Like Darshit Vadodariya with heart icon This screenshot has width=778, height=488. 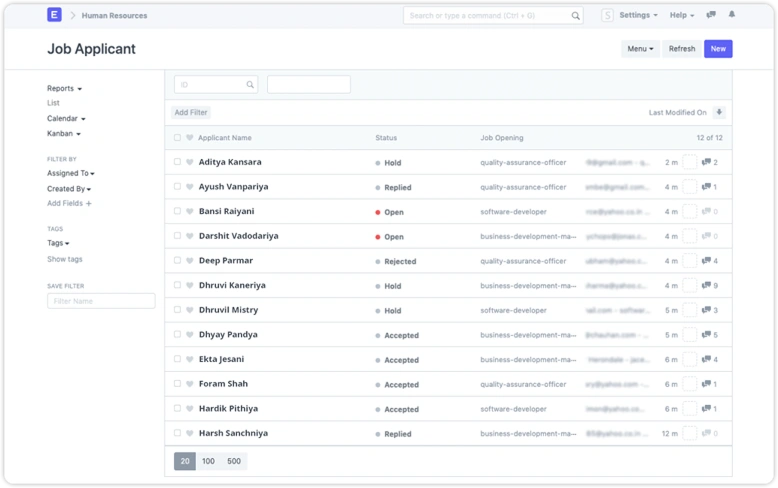[x=190, y=236]
